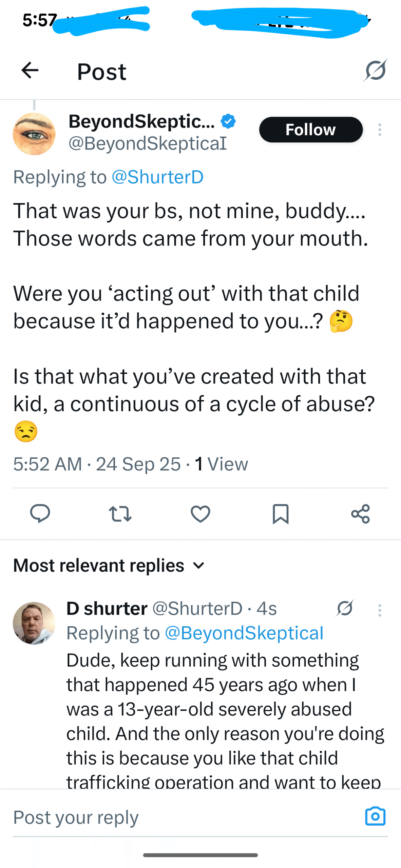Viewport: 401px width, 868px height.
Task: Tap the back arrow icon
Action: pyautogui.click(x=30, y=71)
